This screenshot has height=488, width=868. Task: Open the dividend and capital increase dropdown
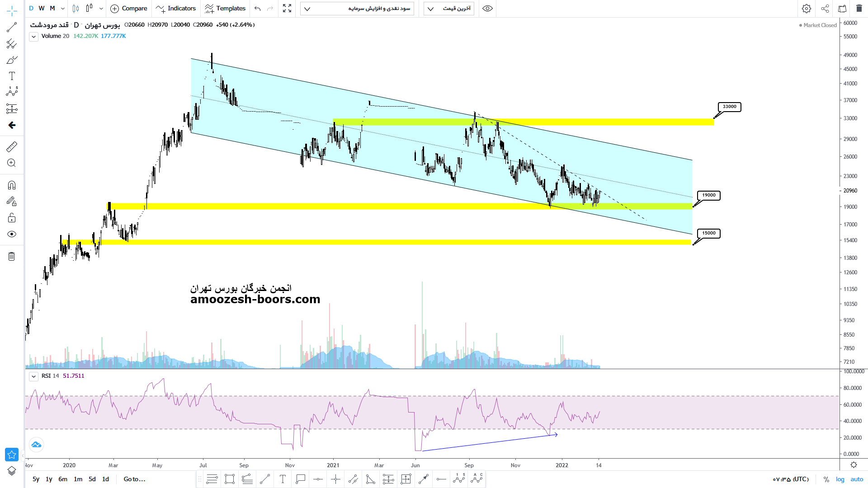tap(357, 9)
